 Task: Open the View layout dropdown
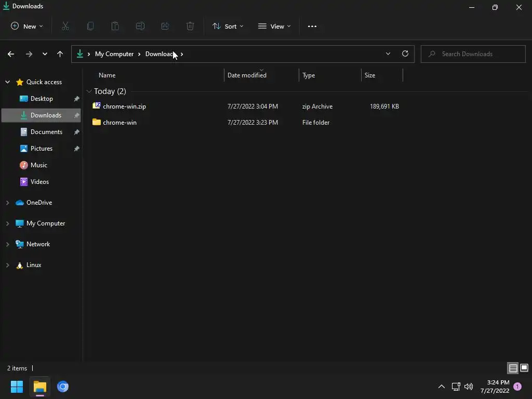tap(274, 26)
